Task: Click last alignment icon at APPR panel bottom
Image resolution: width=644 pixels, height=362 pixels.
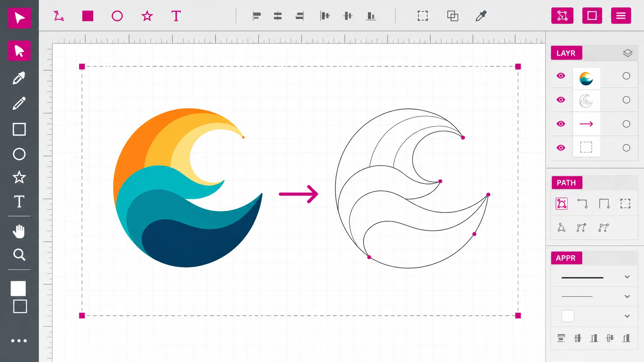Action: [626, 338]
